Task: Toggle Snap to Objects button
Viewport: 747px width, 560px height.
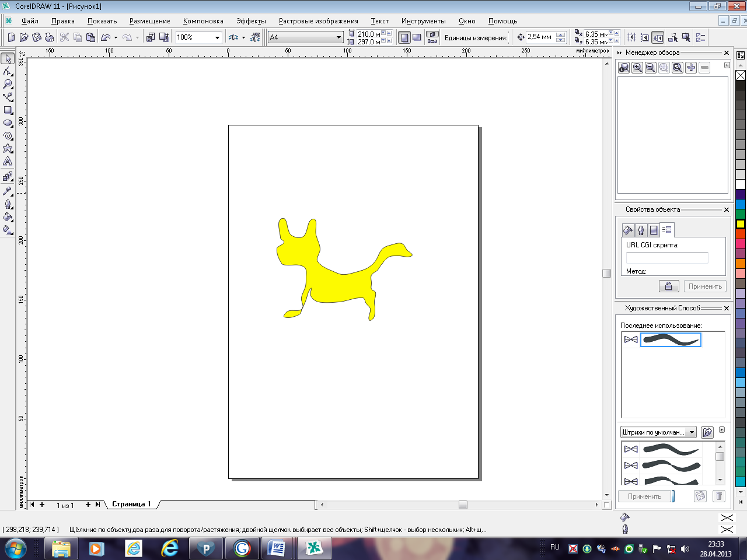Action: point(658,37)
